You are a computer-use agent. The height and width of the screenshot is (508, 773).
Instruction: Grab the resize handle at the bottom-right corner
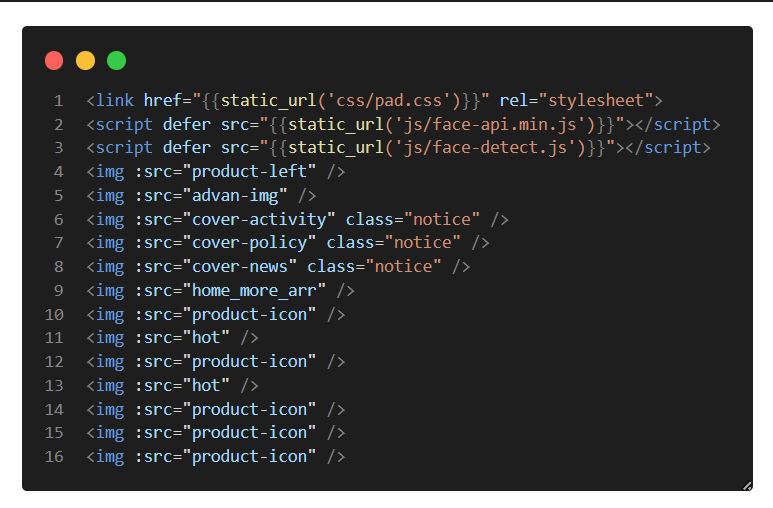(746, 485)
